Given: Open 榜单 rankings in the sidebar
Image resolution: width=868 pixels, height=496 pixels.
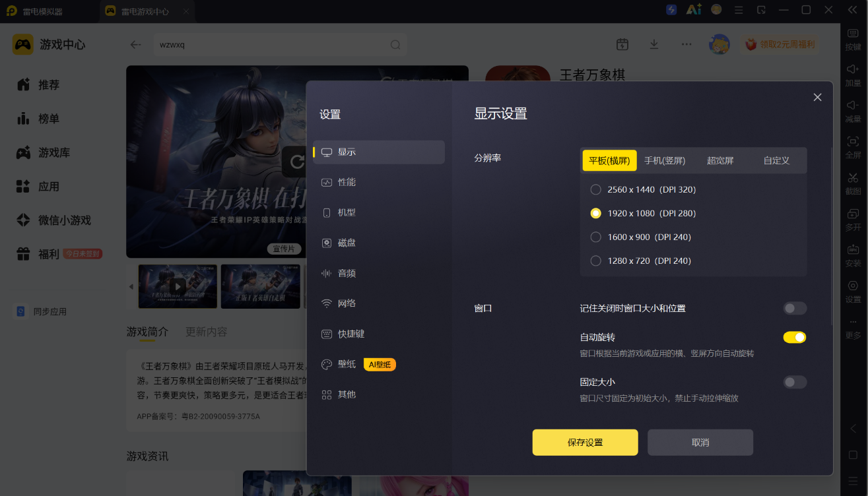Looking at the screenshot, I should click(38, 119).
